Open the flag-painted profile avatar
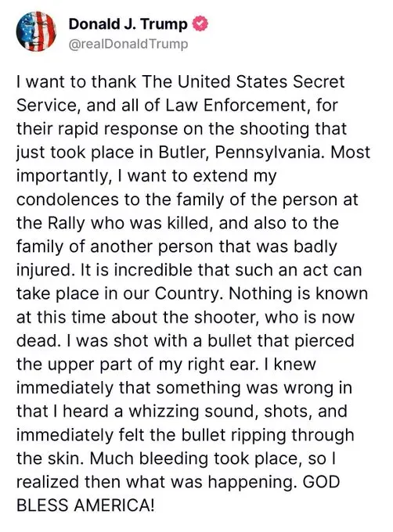This screenshot has width=393, height=532. click(36, 31)
